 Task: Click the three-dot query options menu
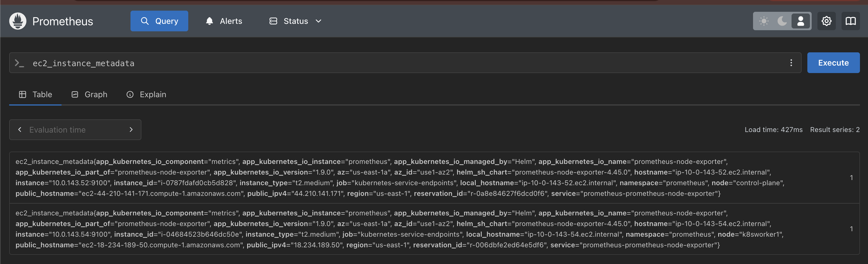tap(791, 63)
